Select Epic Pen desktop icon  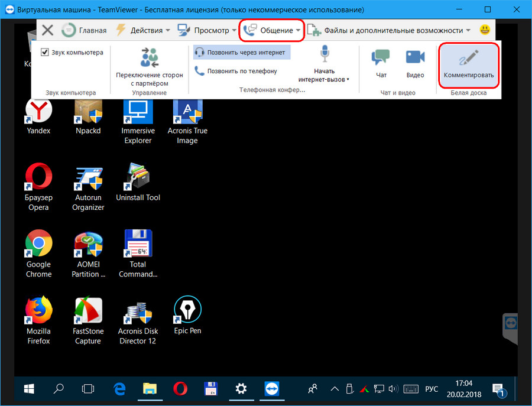coord(187,316)
